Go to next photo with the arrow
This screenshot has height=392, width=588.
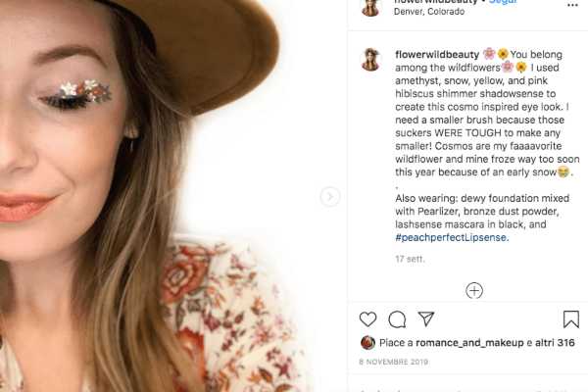click(x=330, y=197)
